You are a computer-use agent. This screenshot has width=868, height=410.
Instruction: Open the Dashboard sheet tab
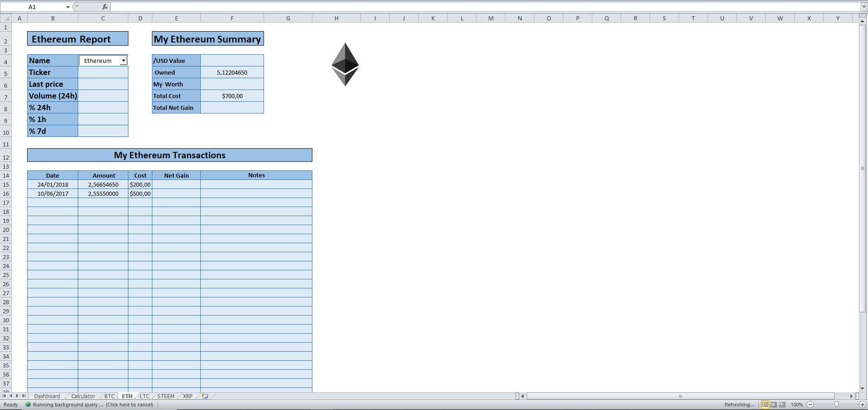[x=47, y=396]
